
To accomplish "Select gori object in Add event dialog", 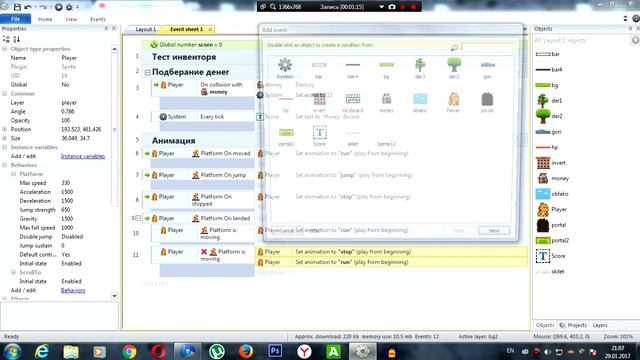I will coord(487,68).
